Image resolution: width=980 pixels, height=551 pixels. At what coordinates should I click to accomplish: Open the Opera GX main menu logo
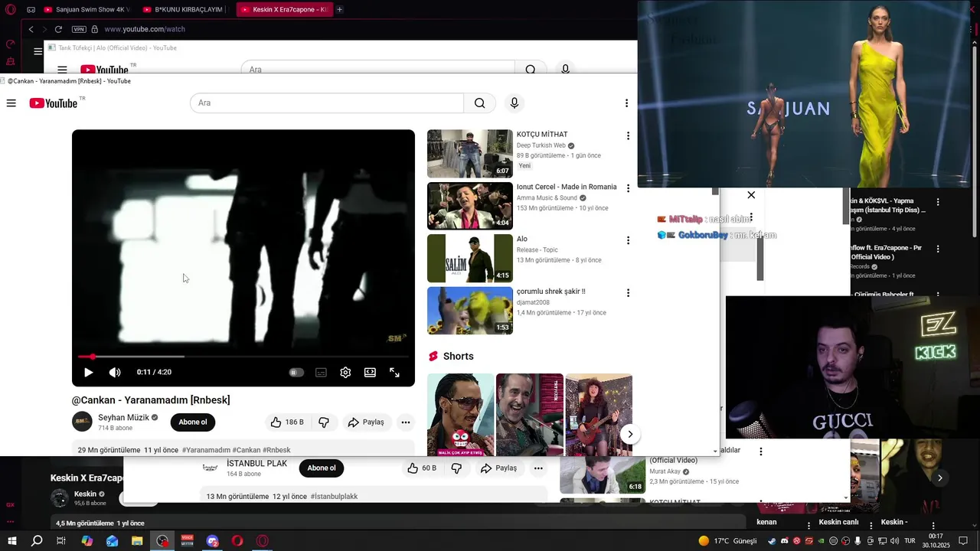(10, 10)
